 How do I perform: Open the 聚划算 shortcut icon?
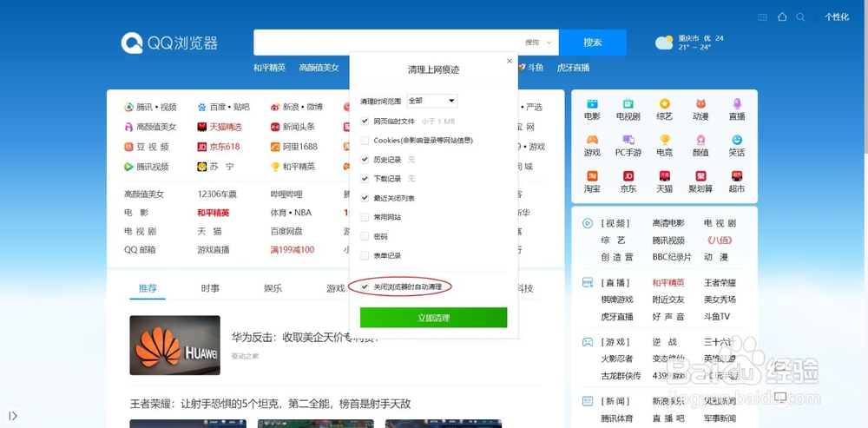pyautogui.click(x=700, y=176)
